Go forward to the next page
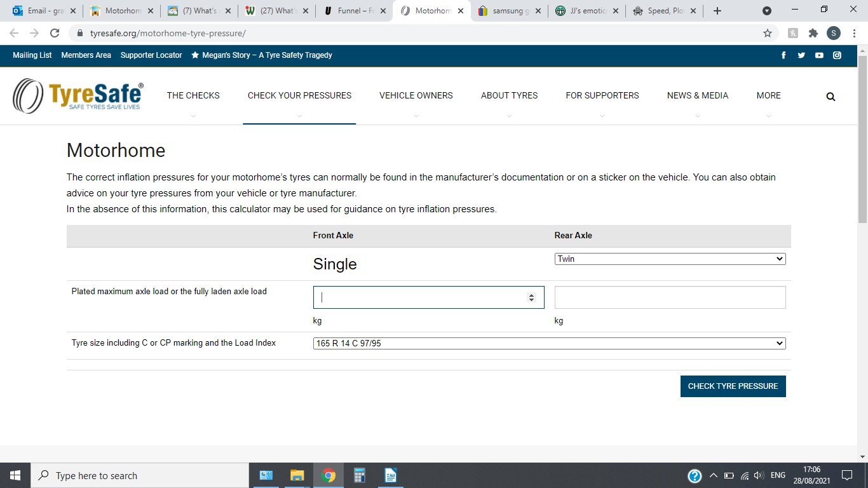 point(34,33)
